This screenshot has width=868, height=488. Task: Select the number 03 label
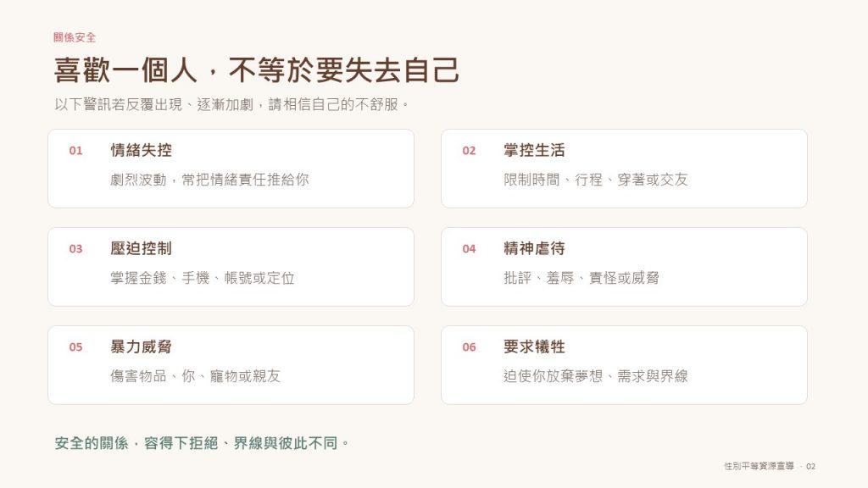click(x=75, y=249)
